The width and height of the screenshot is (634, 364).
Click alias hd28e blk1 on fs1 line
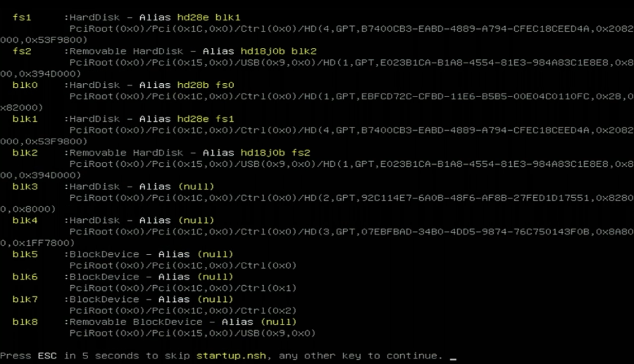(209, 18)
